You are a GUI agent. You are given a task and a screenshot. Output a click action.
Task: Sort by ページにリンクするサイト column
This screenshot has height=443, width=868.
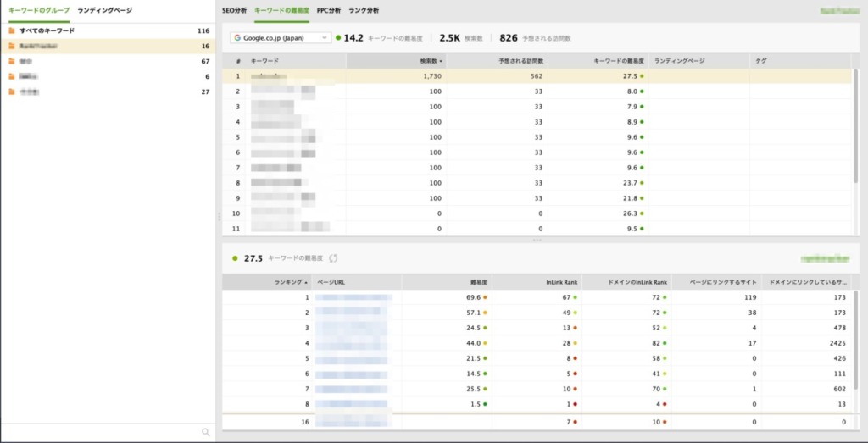(x=717, y=282)
